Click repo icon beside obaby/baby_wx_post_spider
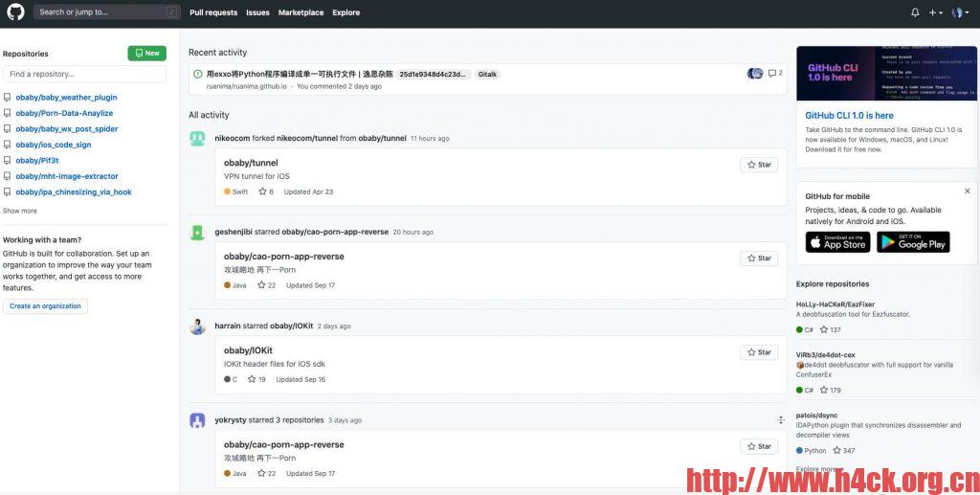The width and height of the screenshot is (980, 495). pos(8,128)
